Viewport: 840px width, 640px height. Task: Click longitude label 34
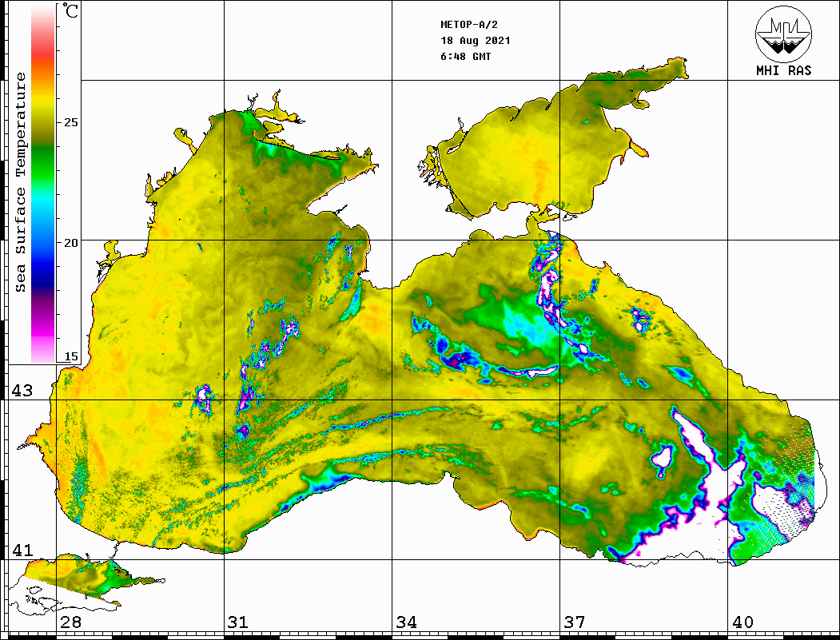pos(407,622)
